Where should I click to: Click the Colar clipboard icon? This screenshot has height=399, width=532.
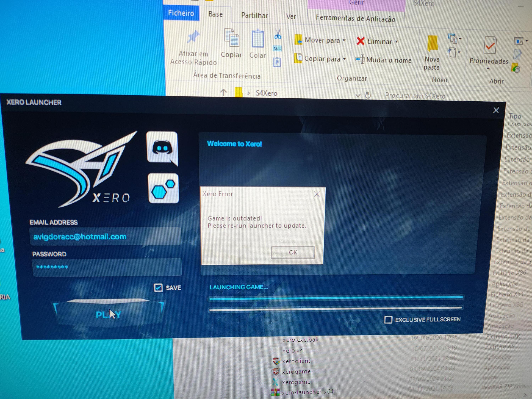tap(258, 39)
